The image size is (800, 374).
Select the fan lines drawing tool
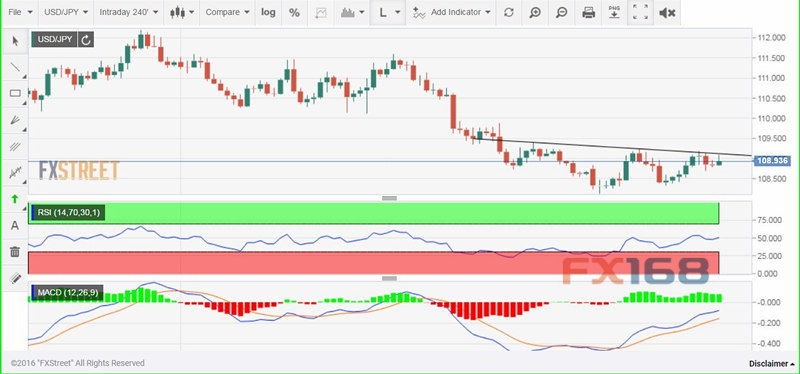[15, 120]
